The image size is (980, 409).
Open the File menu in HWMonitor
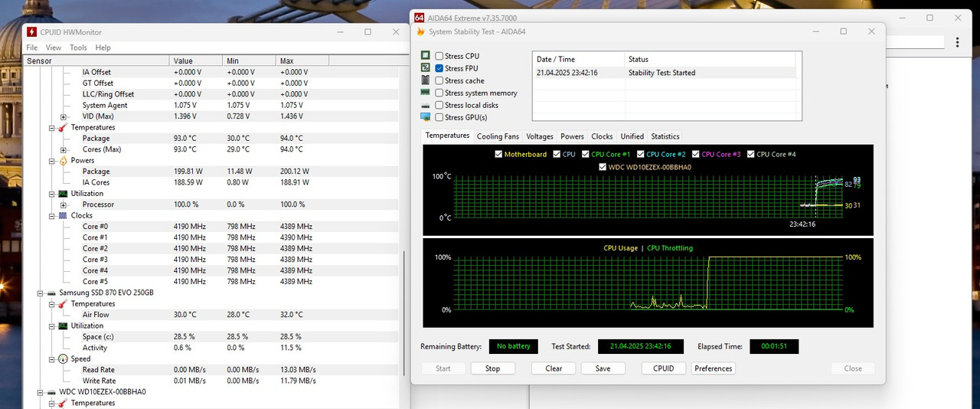(32, 47)
